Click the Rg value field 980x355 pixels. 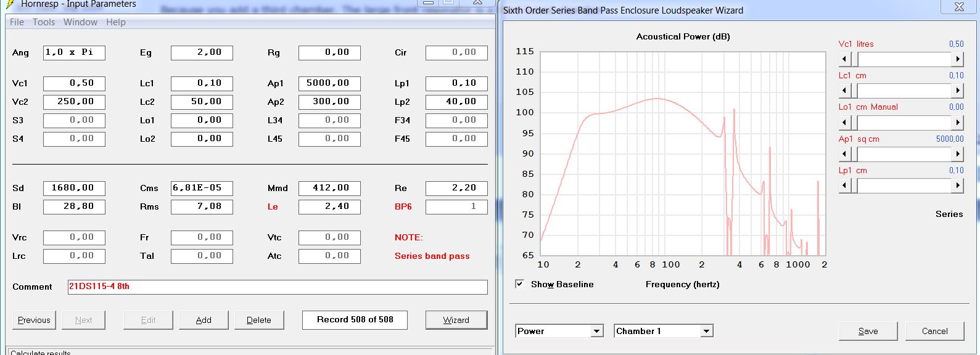[x=329, y=52]
